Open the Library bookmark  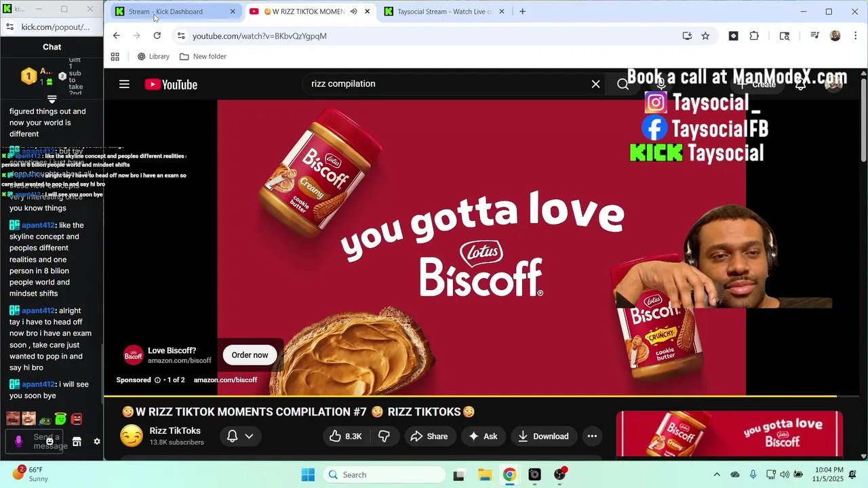pyautogui.click(x=153, y=56)
